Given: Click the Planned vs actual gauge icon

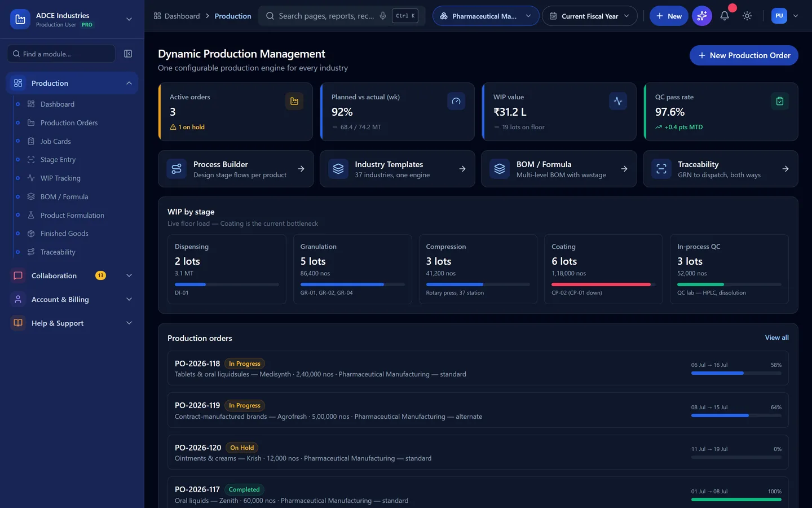Looking at the screenshot, I should click(x=456, y=101).
